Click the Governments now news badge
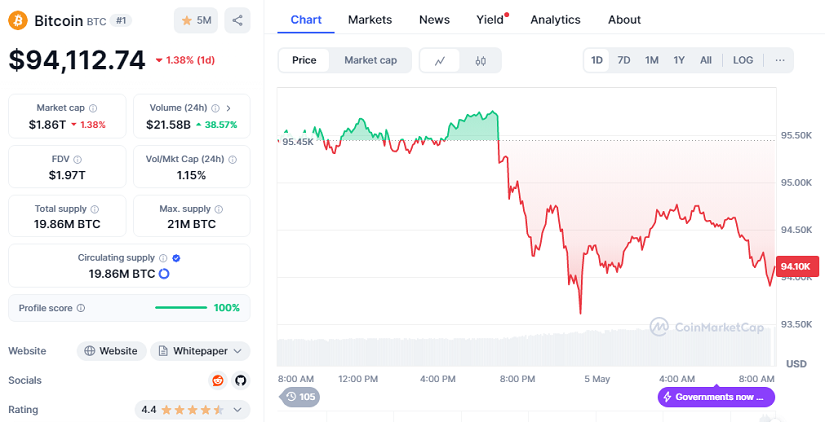The height and width of the screenshot is (422, 825). tap(716, 397)
